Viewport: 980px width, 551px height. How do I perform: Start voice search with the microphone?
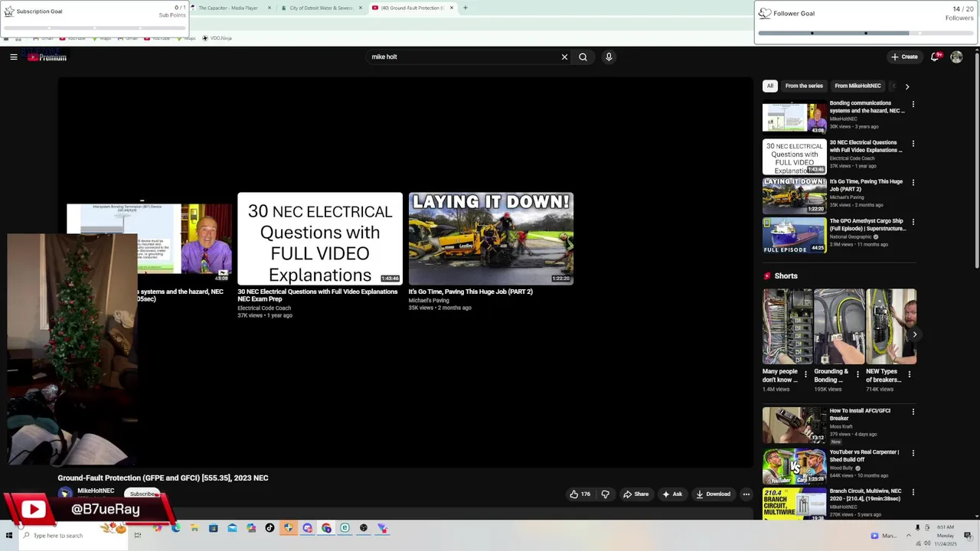tap(609, 57)
